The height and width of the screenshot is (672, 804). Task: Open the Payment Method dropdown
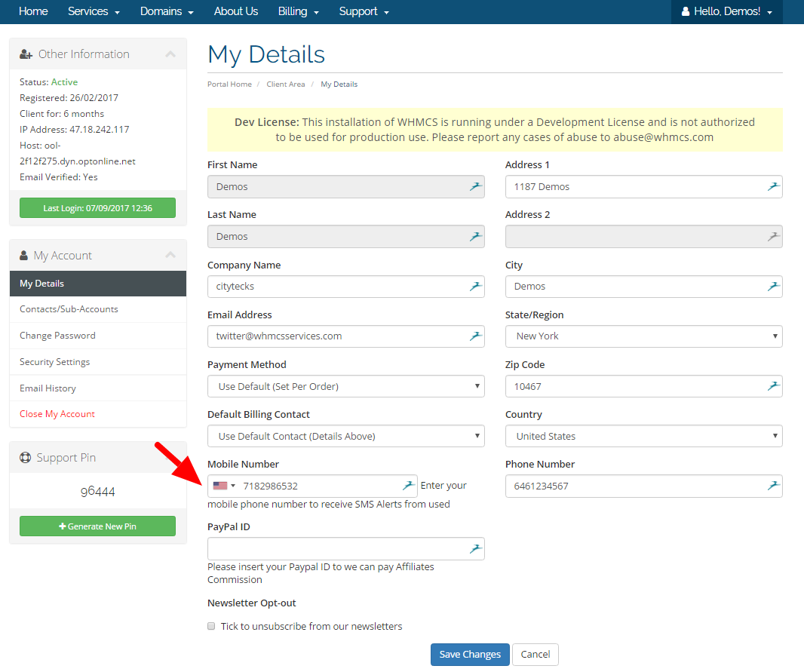pyautogui.click(x=346, y=386)
